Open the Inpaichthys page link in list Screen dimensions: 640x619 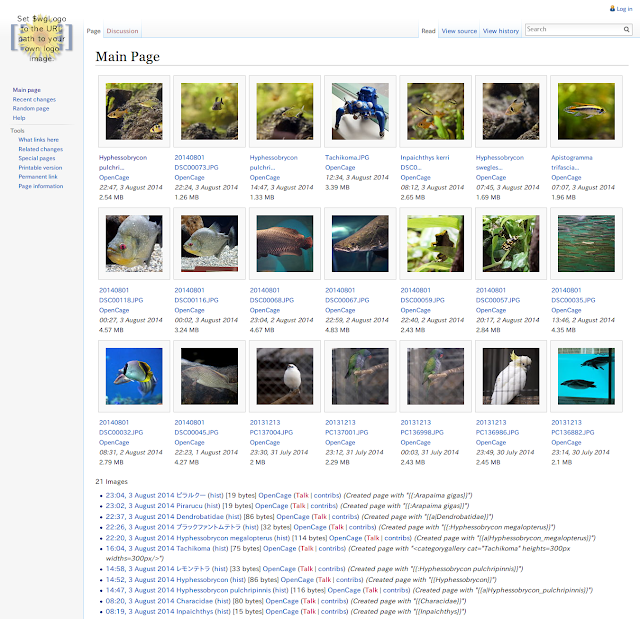pos(195,612)
